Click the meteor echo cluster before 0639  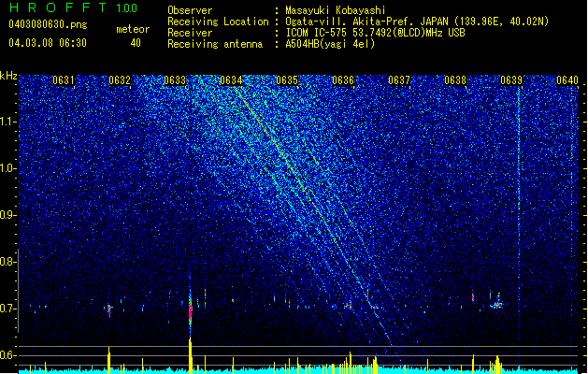coord(497,303)
